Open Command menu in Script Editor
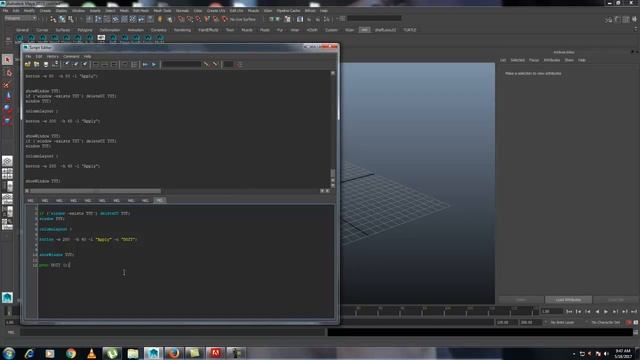 pos(71,56)
